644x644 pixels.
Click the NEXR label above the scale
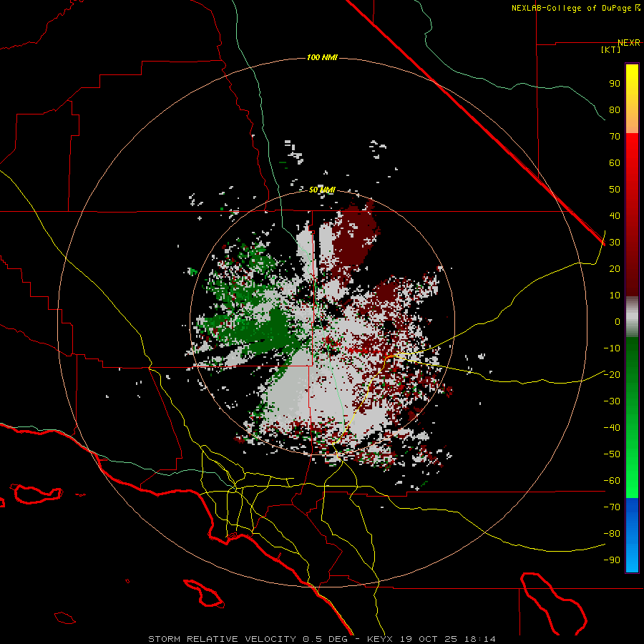pos(629,43)
